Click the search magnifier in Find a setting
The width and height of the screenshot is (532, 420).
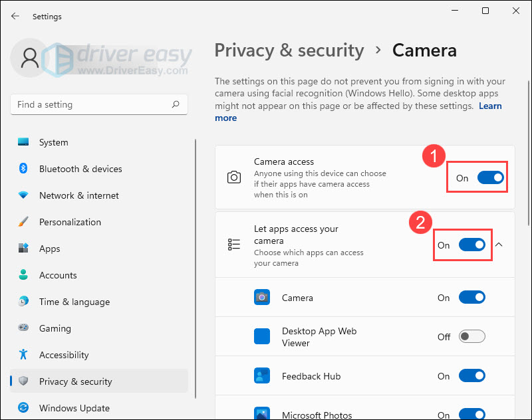point(175,104)
